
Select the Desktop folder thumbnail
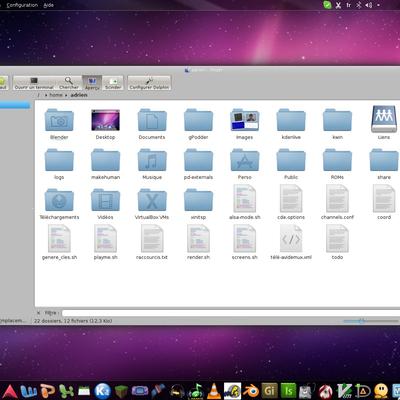point(105,124)
